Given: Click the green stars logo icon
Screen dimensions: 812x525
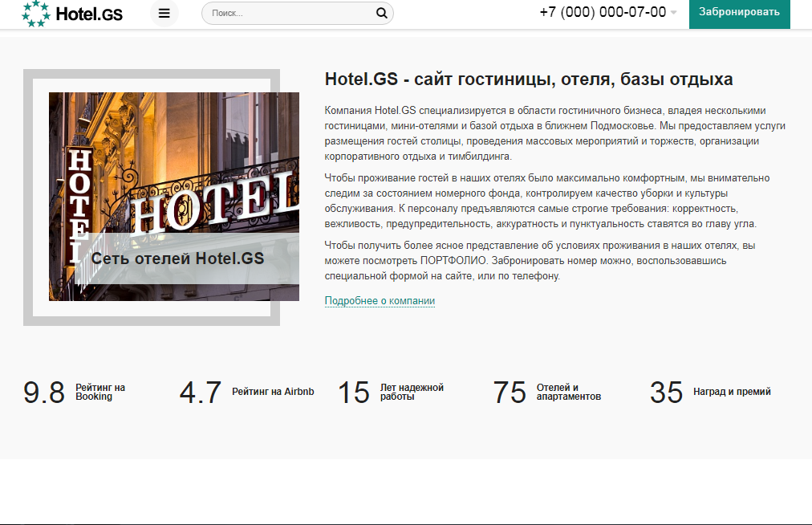Looking at the screenshot, I should coord(35,13).
